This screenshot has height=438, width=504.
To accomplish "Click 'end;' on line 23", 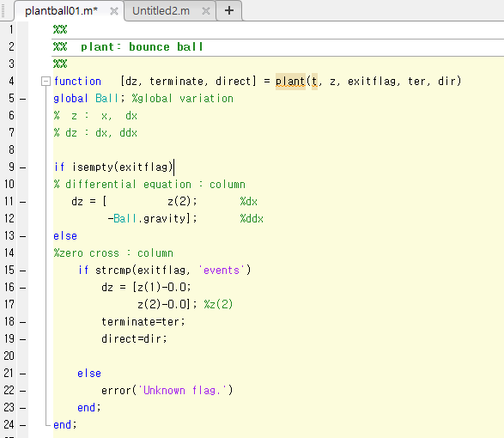I will (89, 408).
